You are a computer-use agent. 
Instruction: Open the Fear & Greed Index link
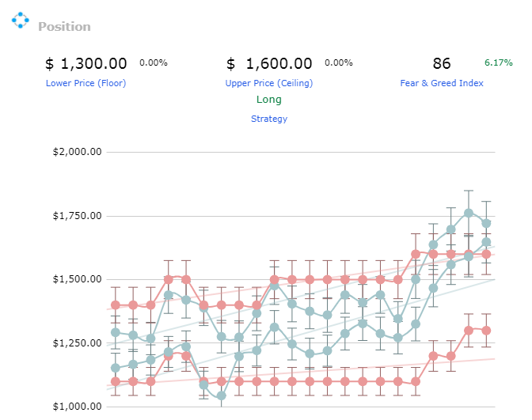click(442, 83)
